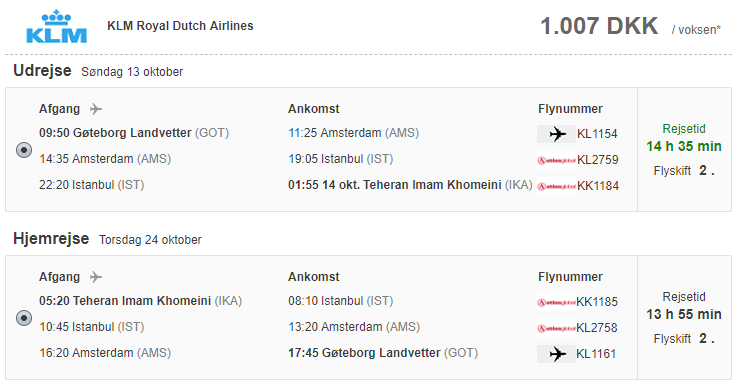Click the plane icon next to Hjemrejse Afgang
The width and height of the screenshot is (737, 385).
click(96, 277)
